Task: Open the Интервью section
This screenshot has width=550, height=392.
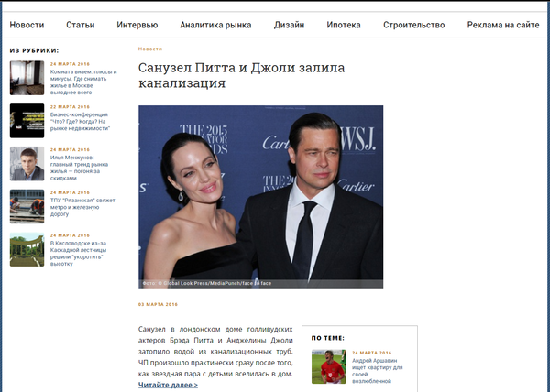Action: (137, 25)
